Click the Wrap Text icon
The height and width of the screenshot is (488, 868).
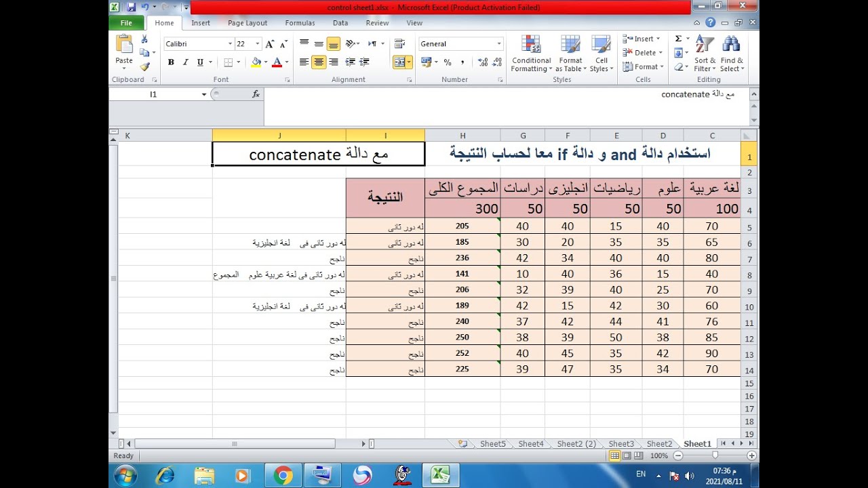click(399, 44)
